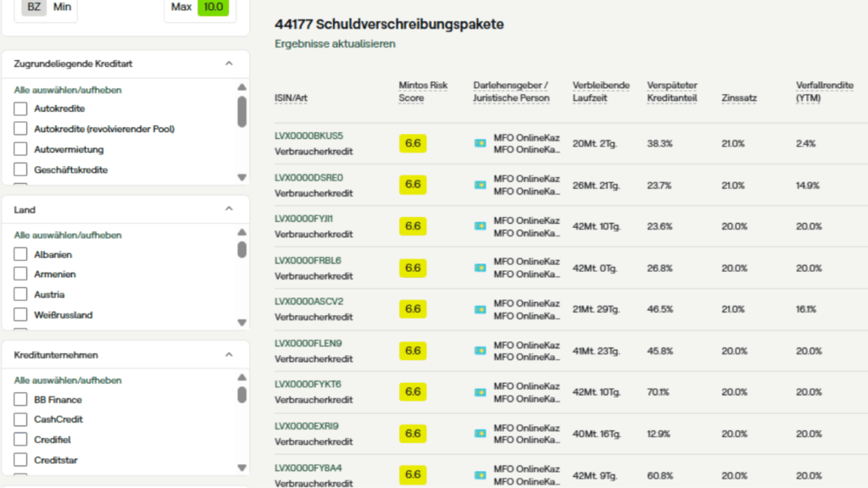This screenshot has width=868, height=488.
Task: Click Kazakhstan flag in LVX0000BKUS5 row
Action: [480, 143]
